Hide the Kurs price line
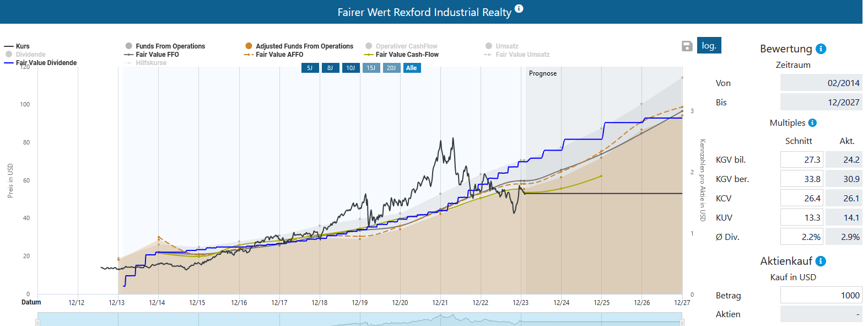The image size is (868, 326). pos(17,46)
